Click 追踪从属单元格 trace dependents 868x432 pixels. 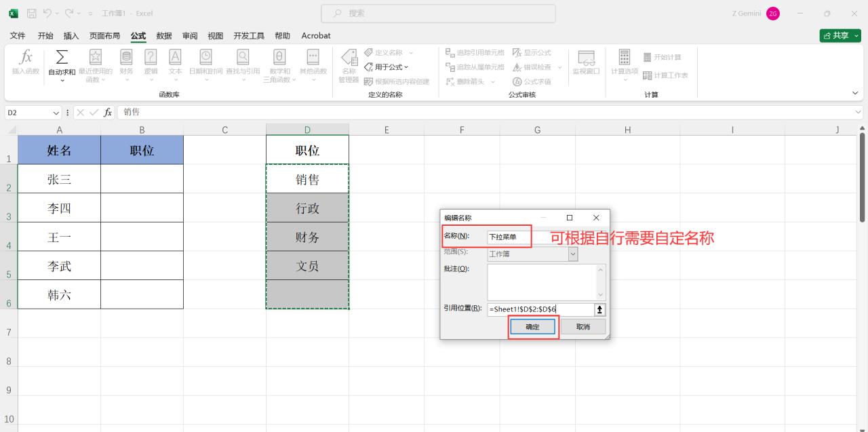coord(475,67)
